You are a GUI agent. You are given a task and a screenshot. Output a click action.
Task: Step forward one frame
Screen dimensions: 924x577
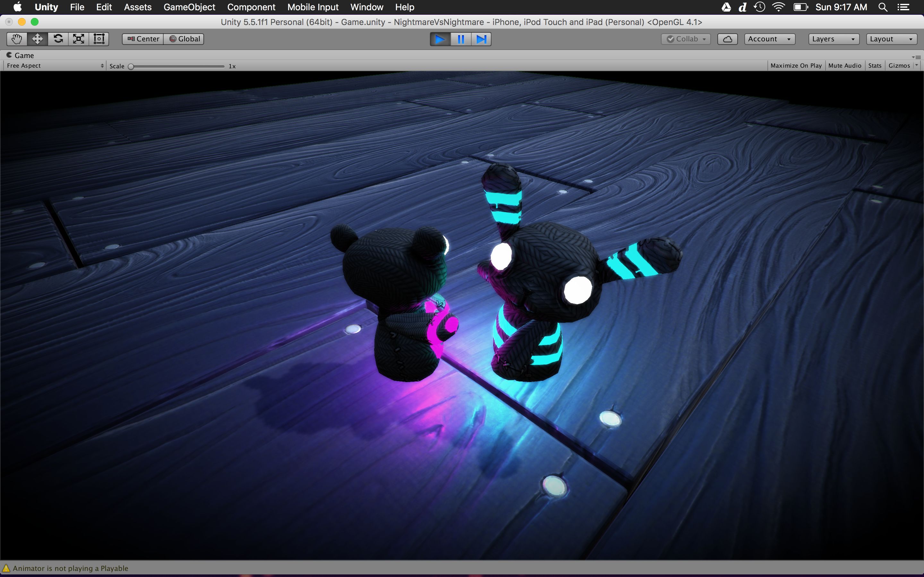(481, 39)
